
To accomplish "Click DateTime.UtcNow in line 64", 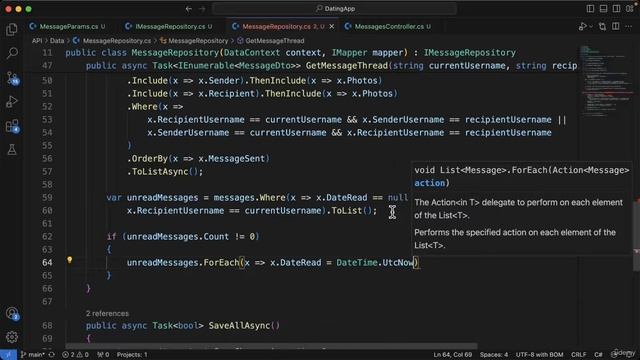I will (x=375, y=262).
